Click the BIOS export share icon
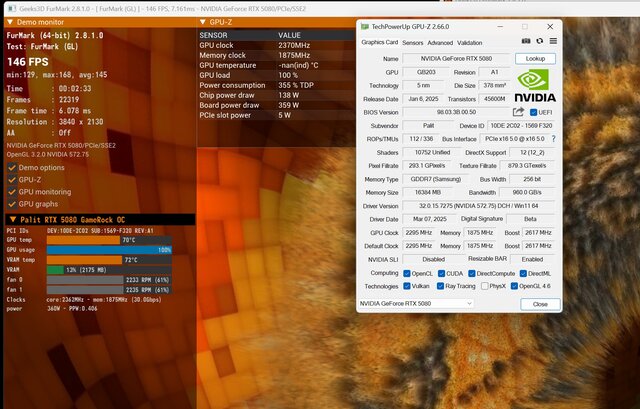 pyautogui.click(x=518, y=112)
